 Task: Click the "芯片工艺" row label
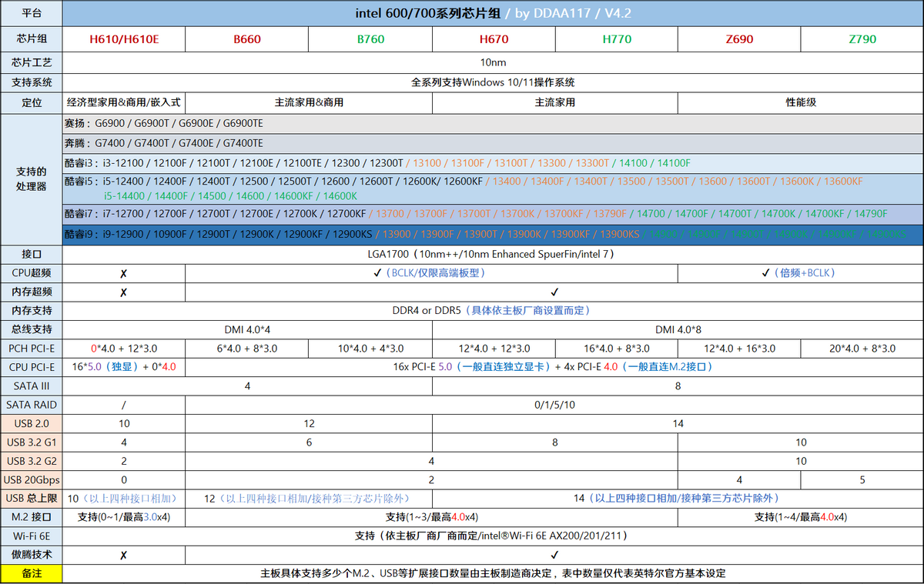coord(32,62)
